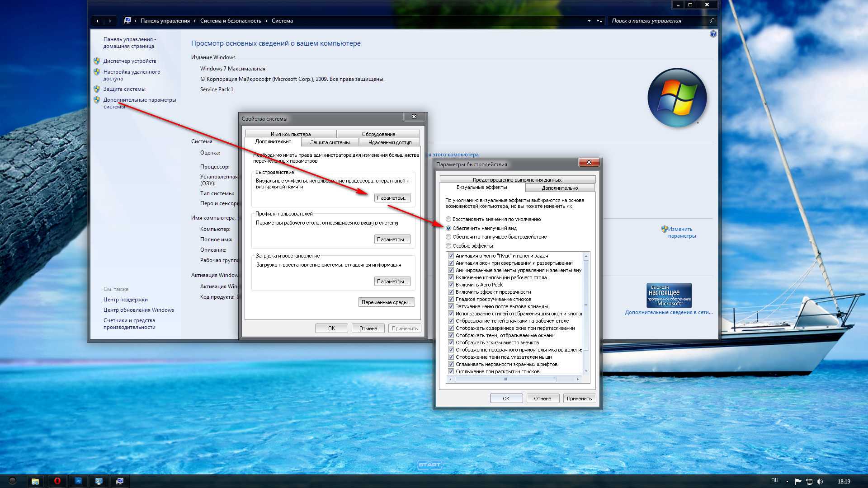
Task: Expand the breadcrumb arrow after Система и безопасность
Action: tap(266, 21)
